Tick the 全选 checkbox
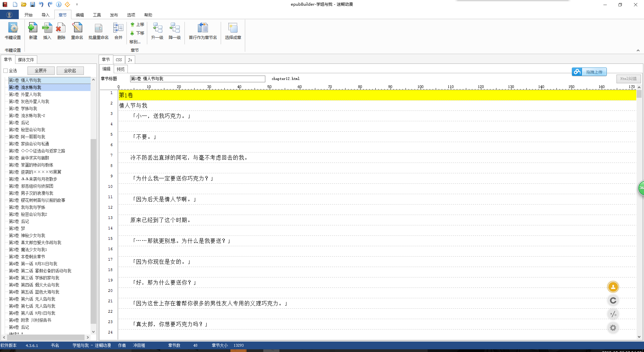Screen dimensions: 644x352 (x=6, y=71)
